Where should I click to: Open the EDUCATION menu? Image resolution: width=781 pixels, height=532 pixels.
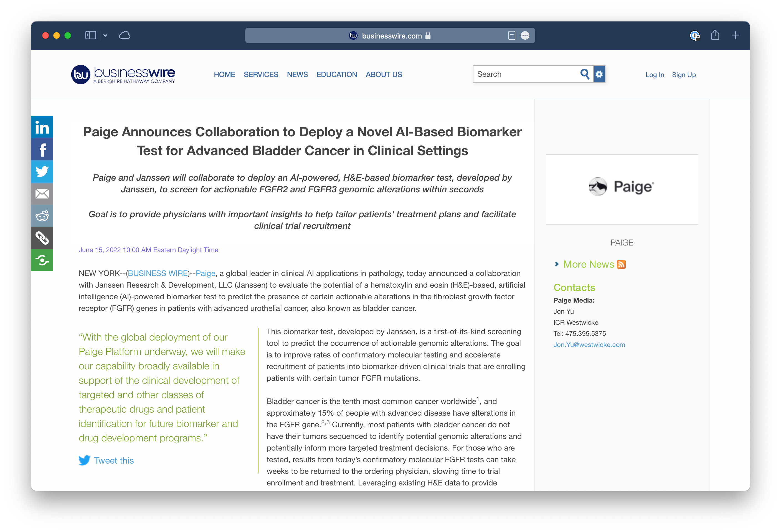(337, 75)
